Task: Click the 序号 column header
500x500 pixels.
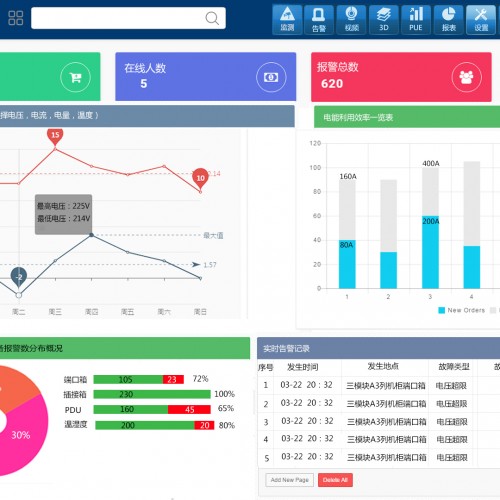Action: pyautogui.click(x=265, y=367)
